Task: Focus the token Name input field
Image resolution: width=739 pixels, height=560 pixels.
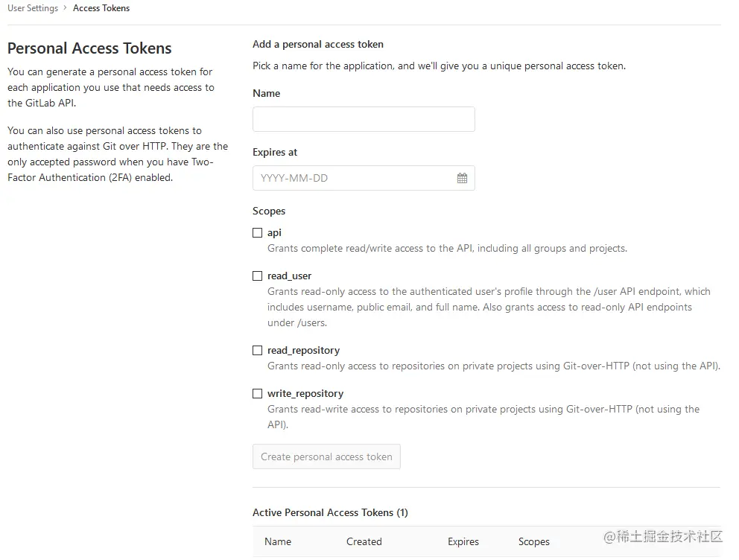Action: [364, 119]
